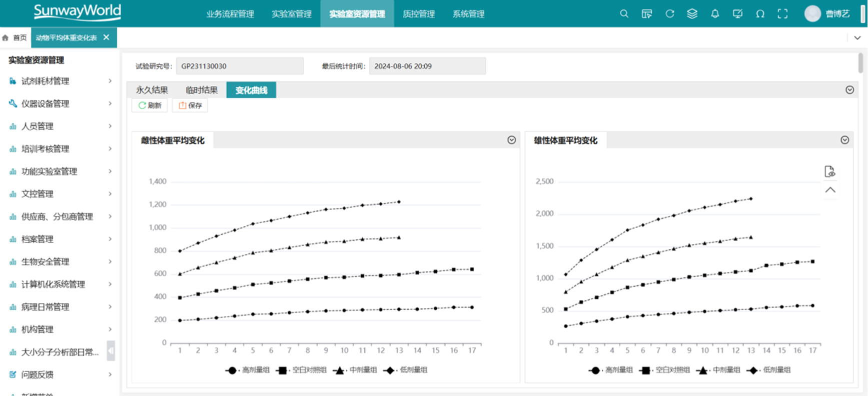Toggle 空白对照组 series in right chart legend
Image resolution: width=868 pixels, height=396 pixels.
[665, 370]
